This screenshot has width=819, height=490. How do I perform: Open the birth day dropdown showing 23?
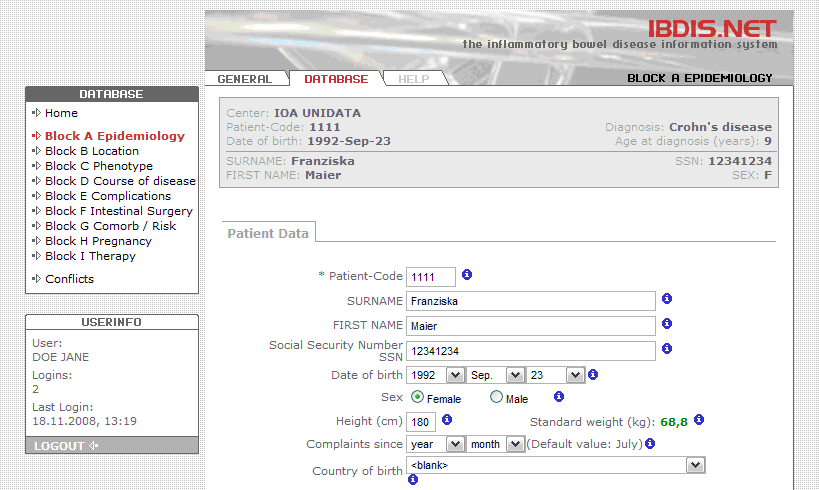coord(555,375)
